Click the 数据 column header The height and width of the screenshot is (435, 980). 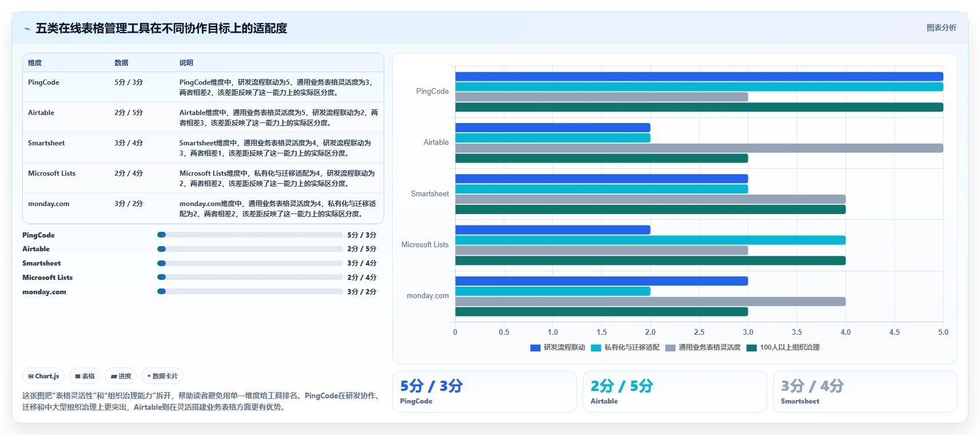121,63
